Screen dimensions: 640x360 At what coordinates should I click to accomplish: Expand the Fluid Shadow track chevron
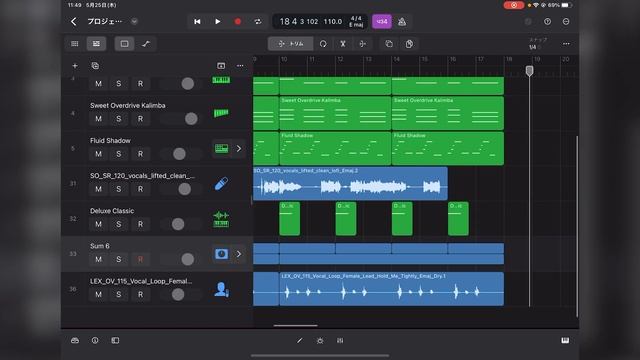point(239,149)
